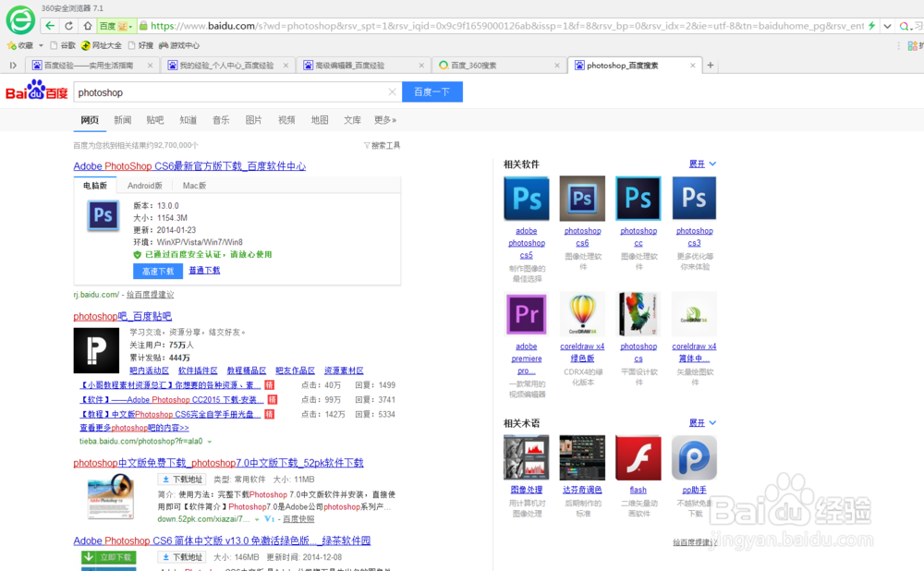The width and height of the screenshot is (924, 571).
Task: Toggle the sidebar panel icon beside tabs
Action: tap(13, 66)
